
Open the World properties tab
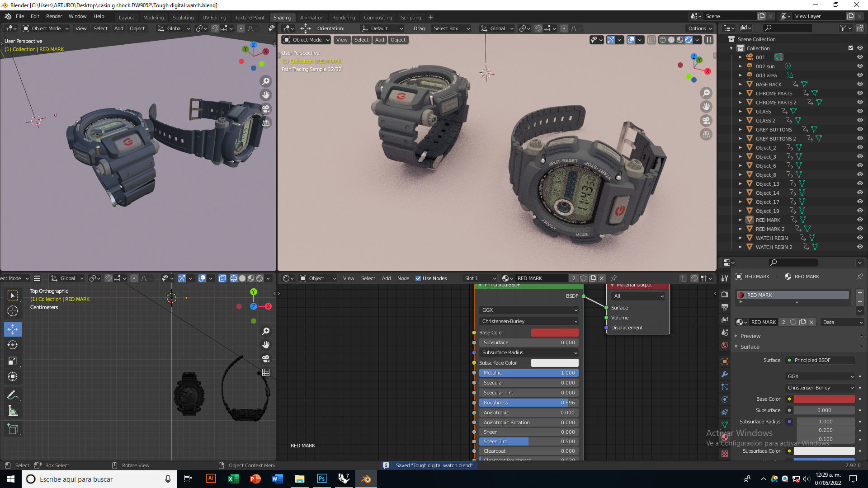point(725,345)
